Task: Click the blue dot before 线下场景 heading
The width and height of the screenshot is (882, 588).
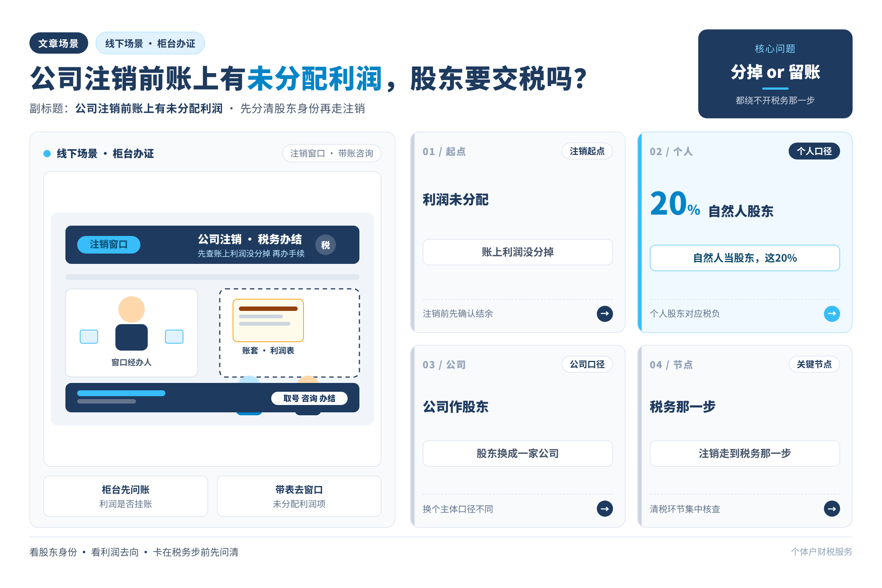Action: (x=47, y=153)
